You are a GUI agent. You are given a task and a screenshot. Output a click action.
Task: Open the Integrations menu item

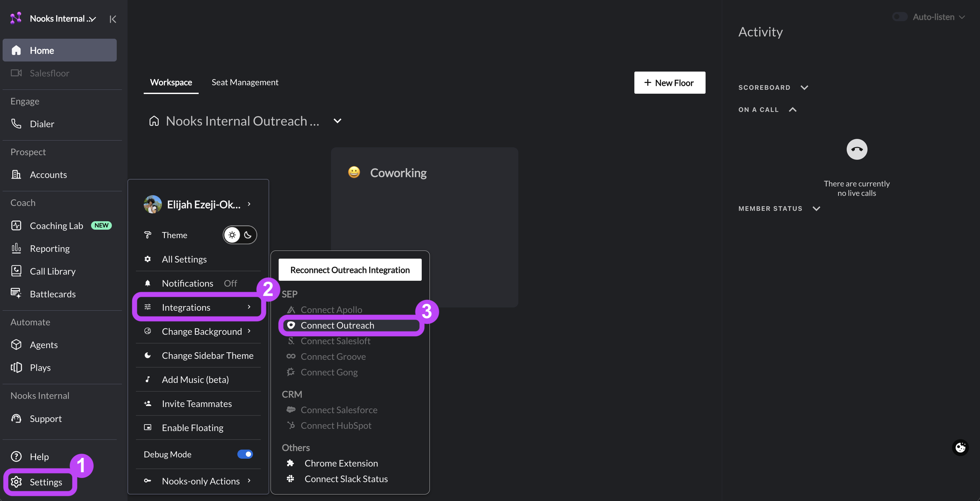coord(198,307)
